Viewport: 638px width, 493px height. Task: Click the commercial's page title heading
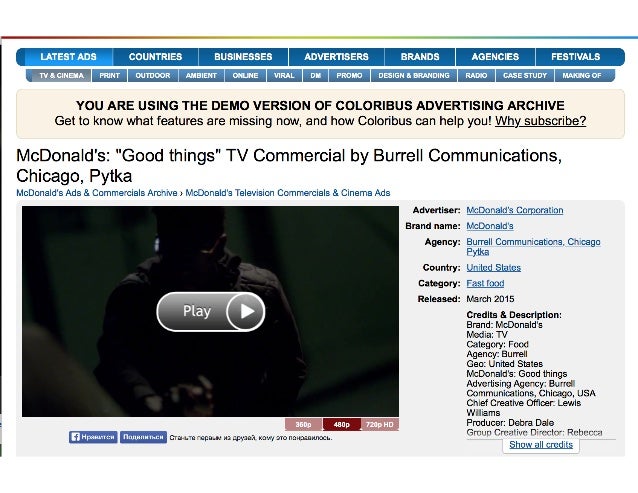[x=289, y=166]
